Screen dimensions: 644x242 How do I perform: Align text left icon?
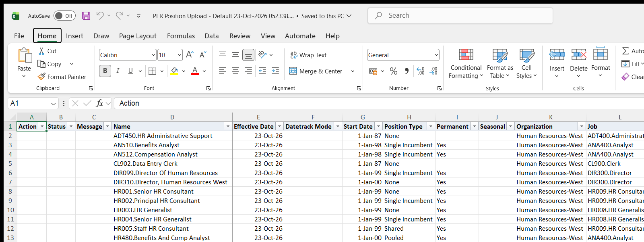223,71
